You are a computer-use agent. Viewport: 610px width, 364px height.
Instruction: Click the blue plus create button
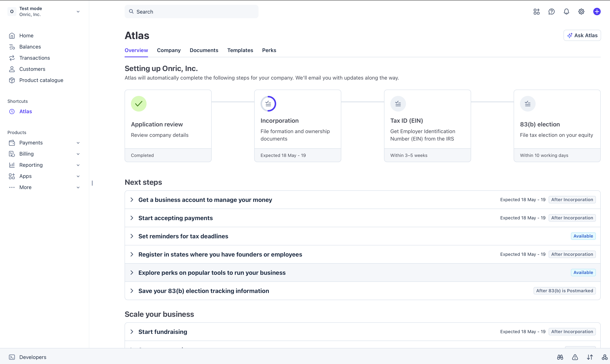pos(597,12)
